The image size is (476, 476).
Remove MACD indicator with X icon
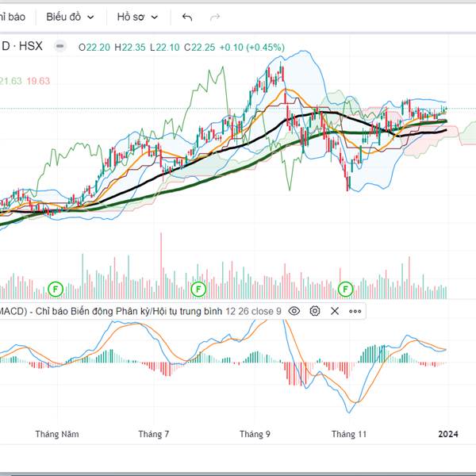coord(335,311)
